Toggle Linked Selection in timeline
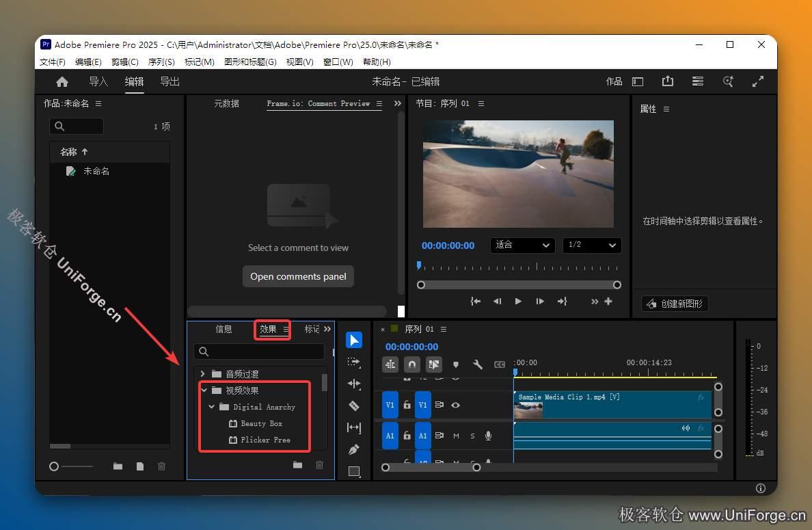Screen dimensions: 812x530 tap(434, 365)
